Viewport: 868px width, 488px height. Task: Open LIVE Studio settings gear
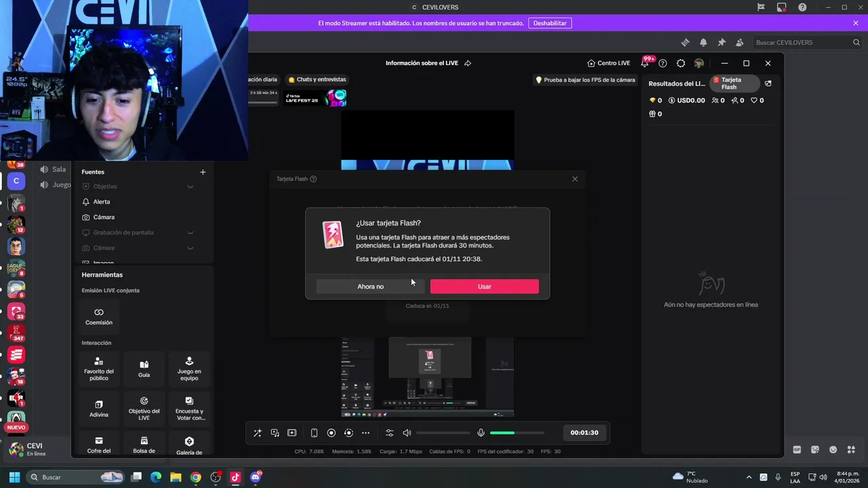click(681, 63)
